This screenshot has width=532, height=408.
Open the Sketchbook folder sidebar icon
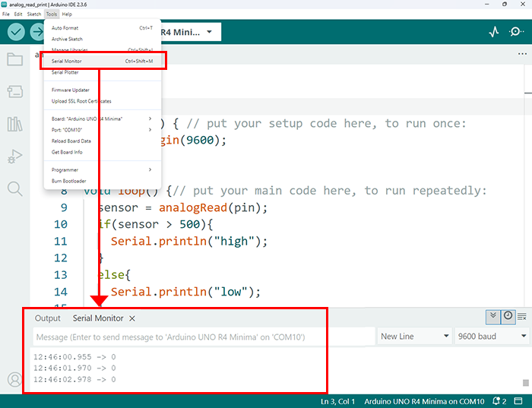point(15,59)
